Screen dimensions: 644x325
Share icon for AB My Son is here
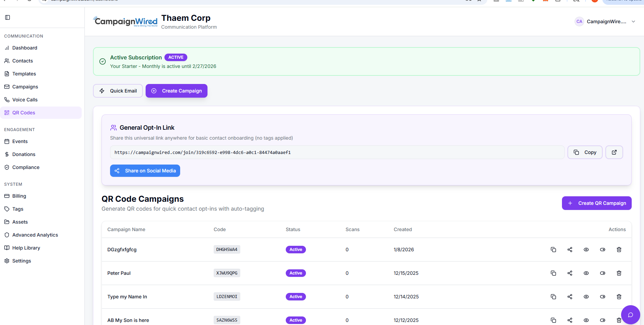coord(570,320)
